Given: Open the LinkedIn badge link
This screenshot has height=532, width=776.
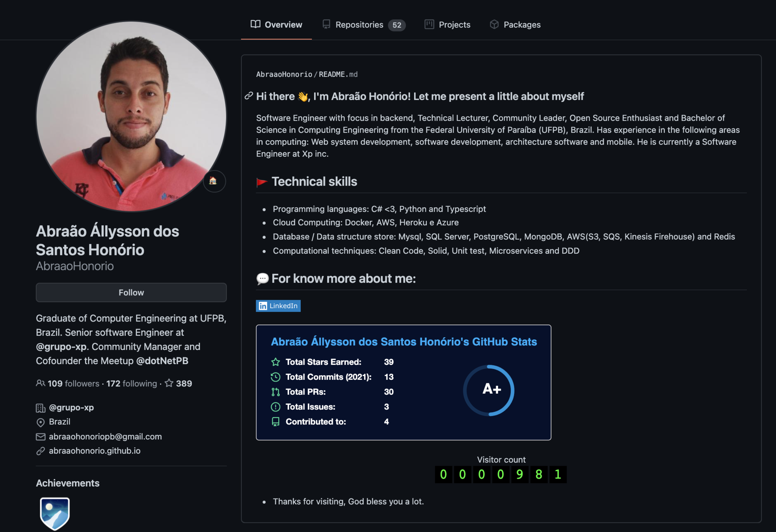Looking at the screenshot, I should point(278,306).
